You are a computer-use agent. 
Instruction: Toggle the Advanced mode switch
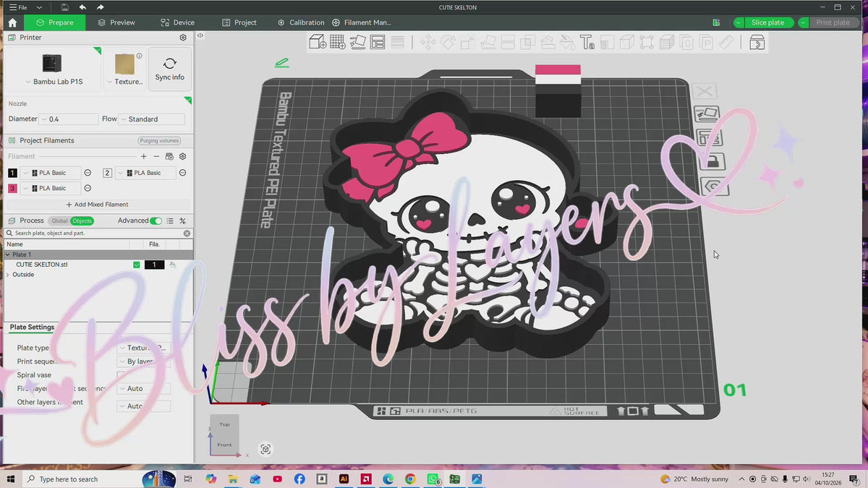156,221
